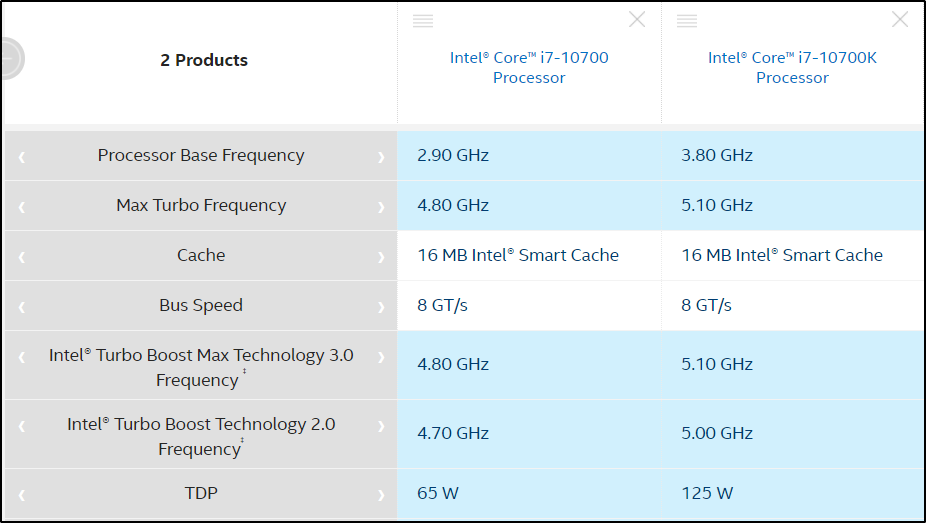Click the round gray button left of 2 Products

click(8, 59)
